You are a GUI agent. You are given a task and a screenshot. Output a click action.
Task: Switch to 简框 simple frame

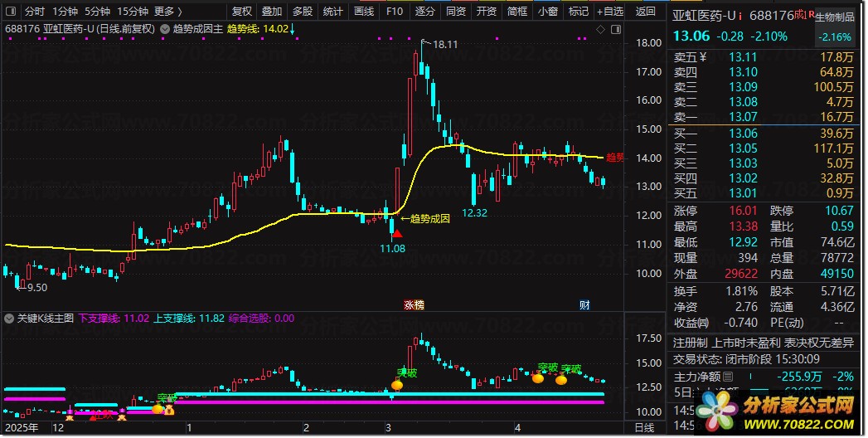[517, 11]
